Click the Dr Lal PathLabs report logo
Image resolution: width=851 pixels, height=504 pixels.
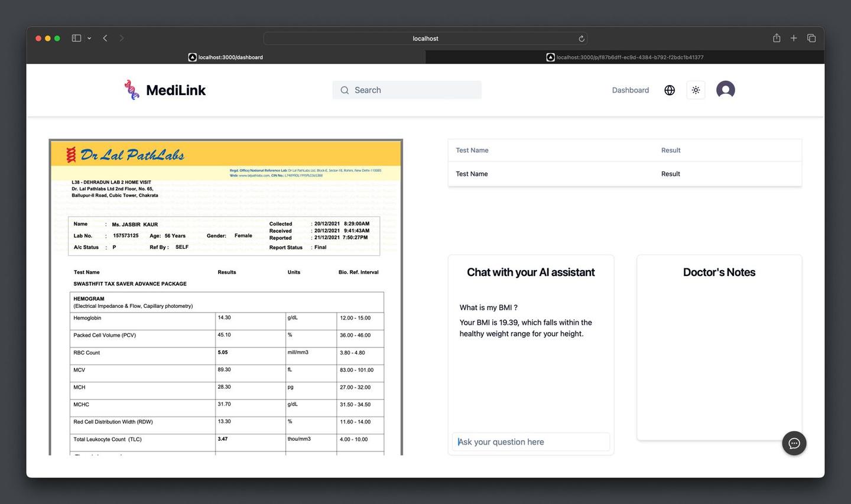tap(125, 155)
